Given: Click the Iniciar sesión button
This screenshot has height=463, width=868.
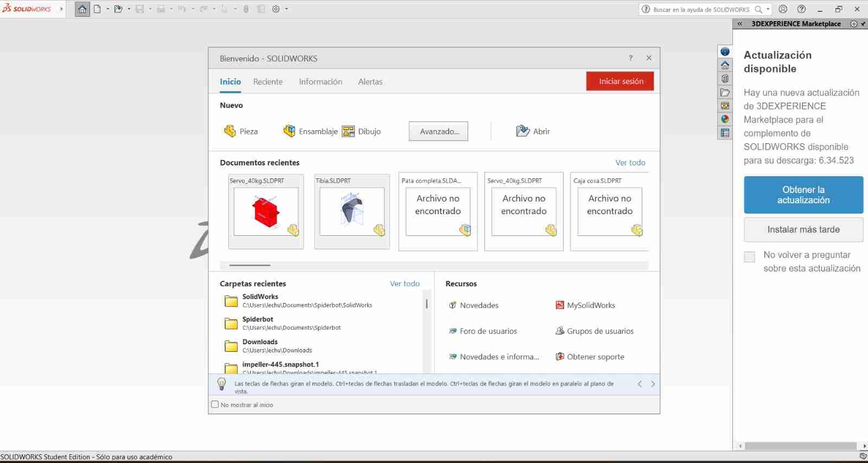Looking at the screenshot, I should [620, 81].
